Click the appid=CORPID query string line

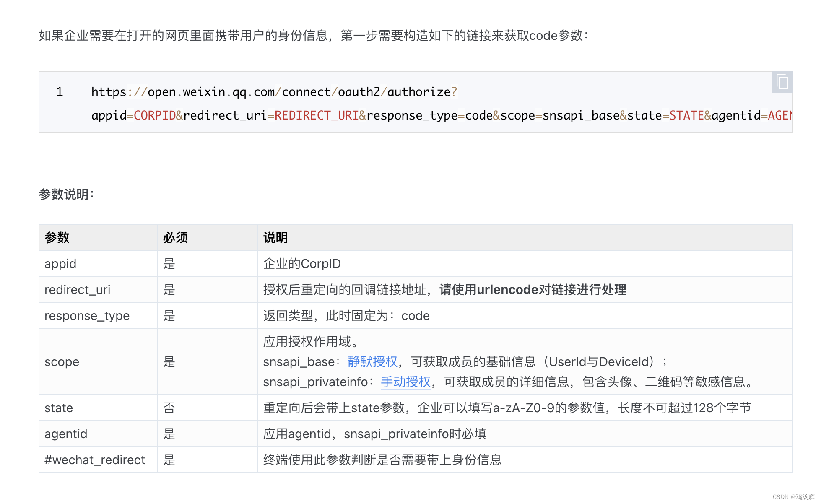(440, 115)
